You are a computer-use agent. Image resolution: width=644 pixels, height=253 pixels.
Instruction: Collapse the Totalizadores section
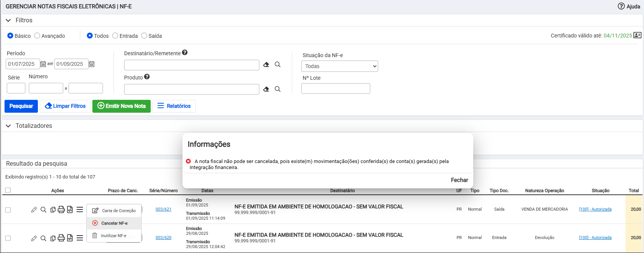click(8, 126)
